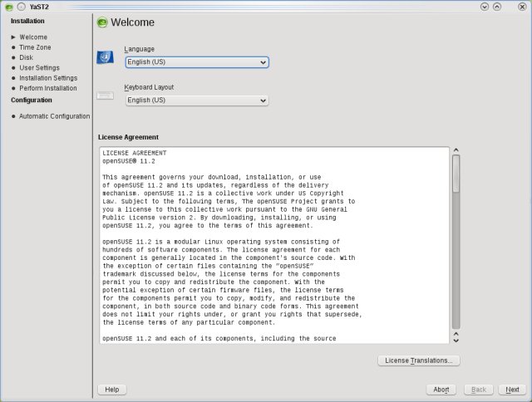Image resolution: width=532 pixels, height=402 pixels.
Task: Click the 'openSUSE® 11.2' license line
Action: (x=129, y=161)
